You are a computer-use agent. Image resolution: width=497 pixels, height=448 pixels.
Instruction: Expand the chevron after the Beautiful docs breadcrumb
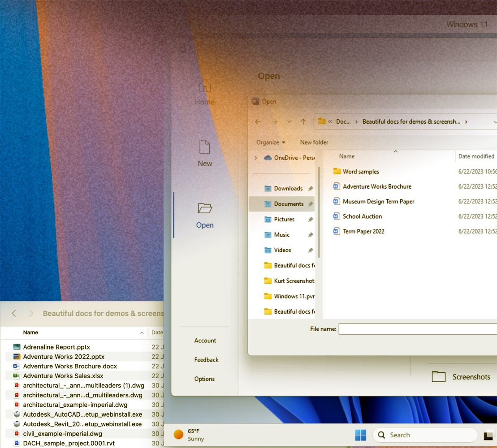pyautogui.click(x=466, y=122)
